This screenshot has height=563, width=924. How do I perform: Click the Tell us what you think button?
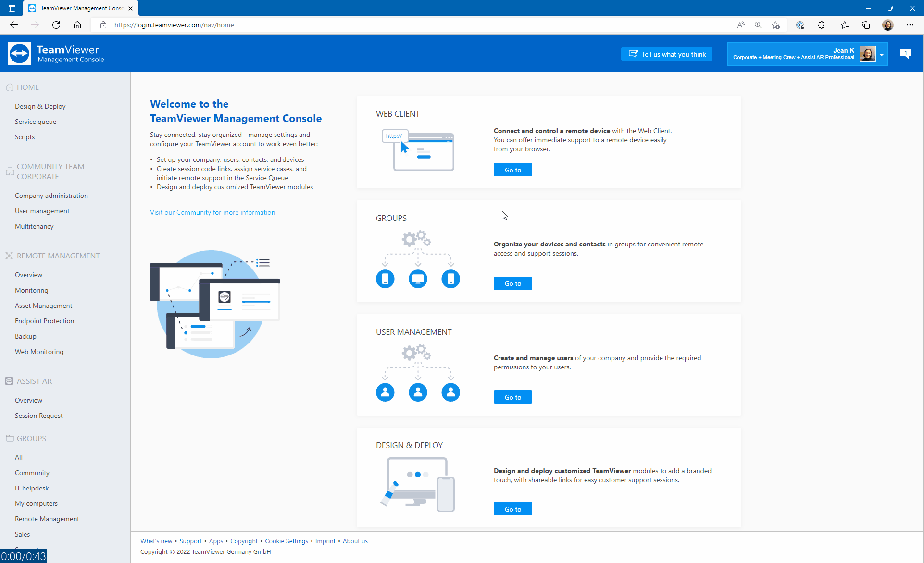tap(668, 54)
